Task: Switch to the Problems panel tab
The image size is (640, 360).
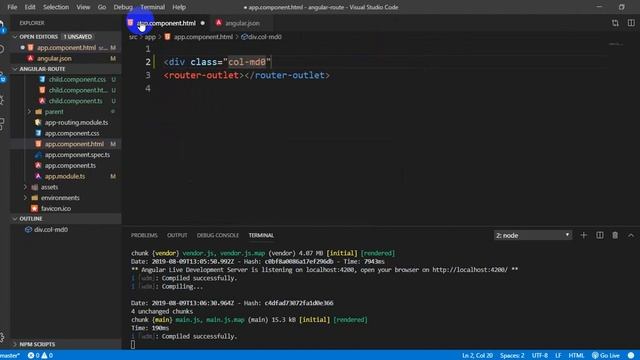Action: tap(144, 236)
